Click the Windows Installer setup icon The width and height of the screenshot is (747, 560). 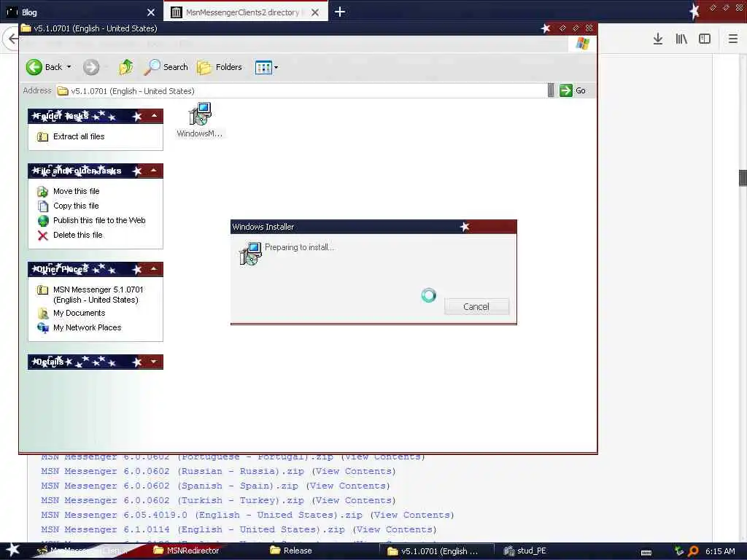(250, 253)
